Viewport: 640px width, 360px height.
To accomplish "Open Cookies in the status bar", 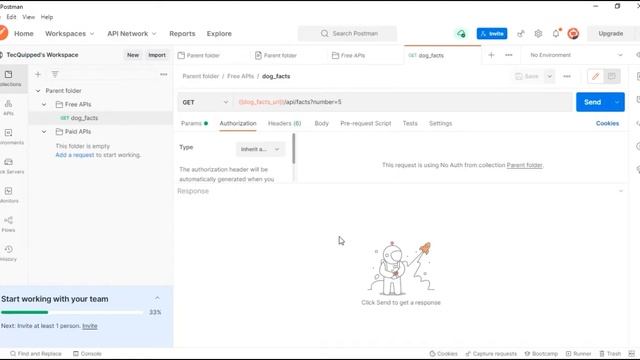I will [443, 353].
